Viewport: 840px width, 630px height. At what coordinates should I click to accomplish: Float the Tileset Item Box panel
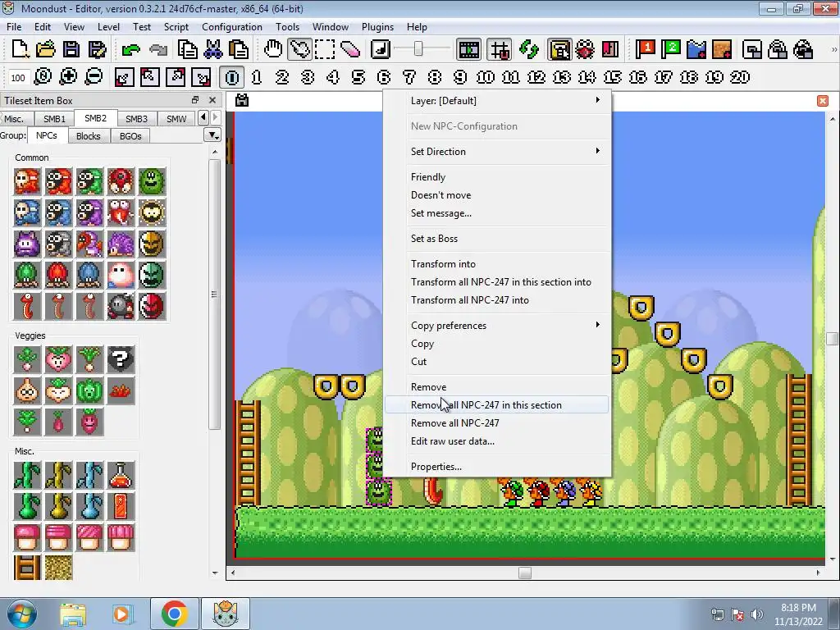(x=195, y=100)
